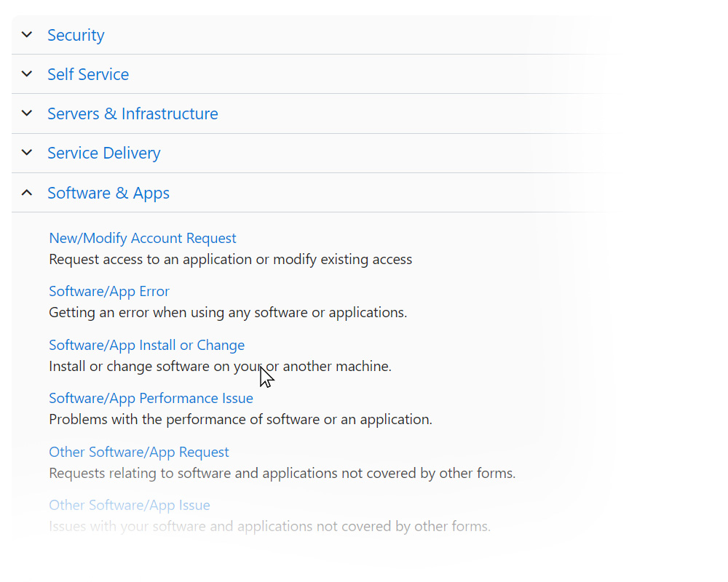The image size is (728, 582).
Task: Click the 'Problems with the performance' description
Action: pos(240,420)
